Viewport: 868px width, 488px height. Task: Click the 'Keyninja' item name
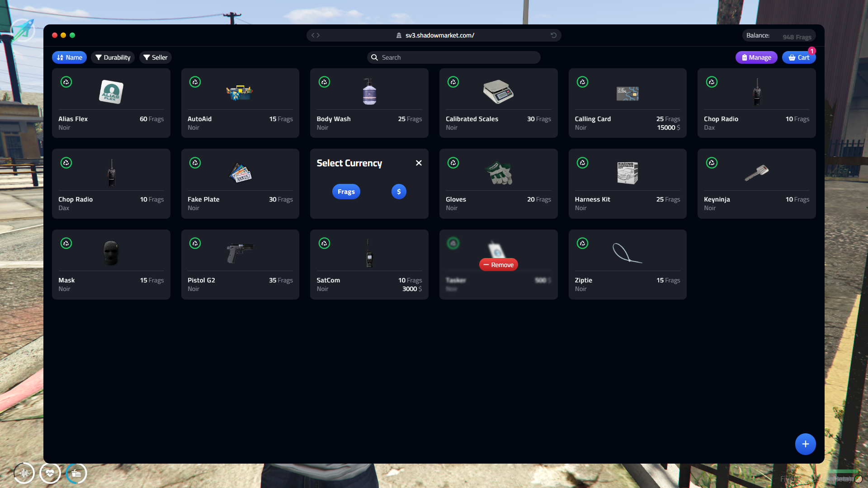coord(717,200)
